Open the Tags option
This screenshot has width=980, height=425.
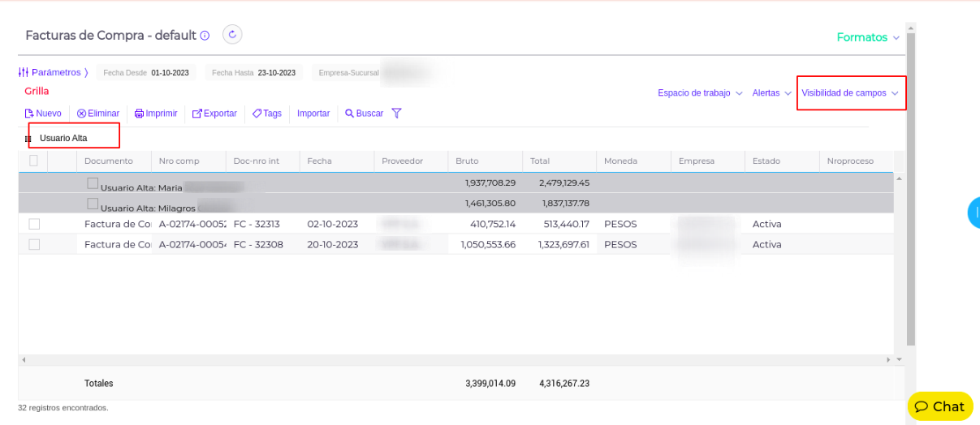[x=266, y=114]
